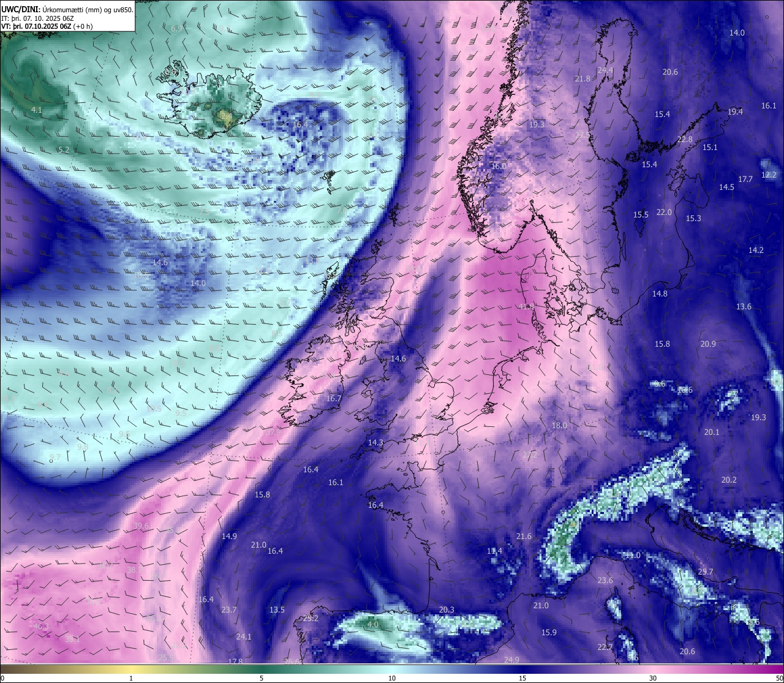Image resolution: width=784 pixels, height=683 pixels.
Task: Click the map value 17.7
Action: point(745,179)
